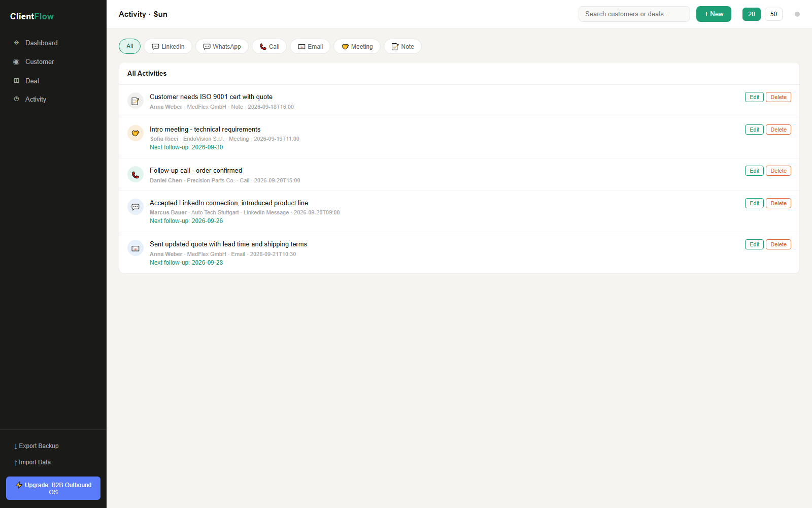The width and height of the screenshot is (812, 508).
Task: Click customer name Sofia Ricci
Action: tap(164, 139)
